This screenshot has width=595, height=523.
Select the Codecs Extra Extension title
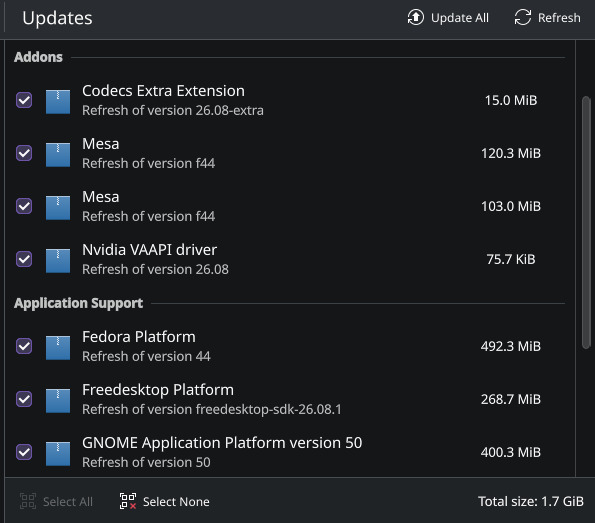click(164, 91)
